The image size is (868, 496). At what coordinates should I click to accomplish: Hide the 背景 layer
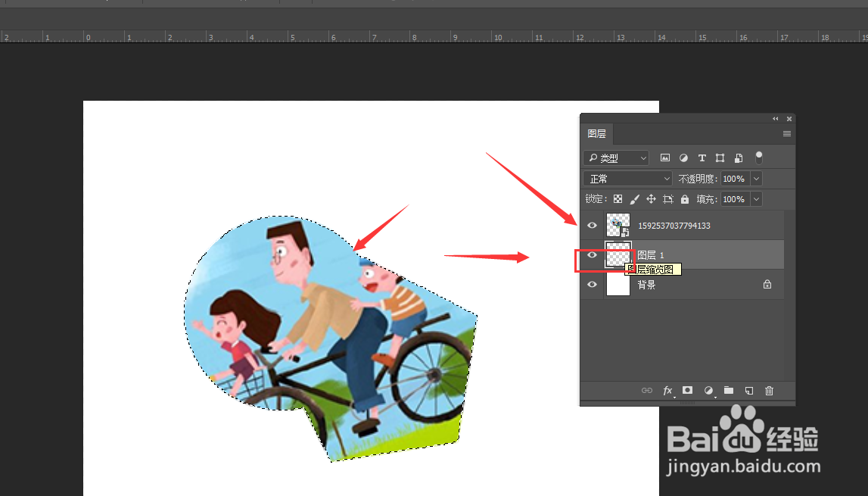click(x=592, y=284)
